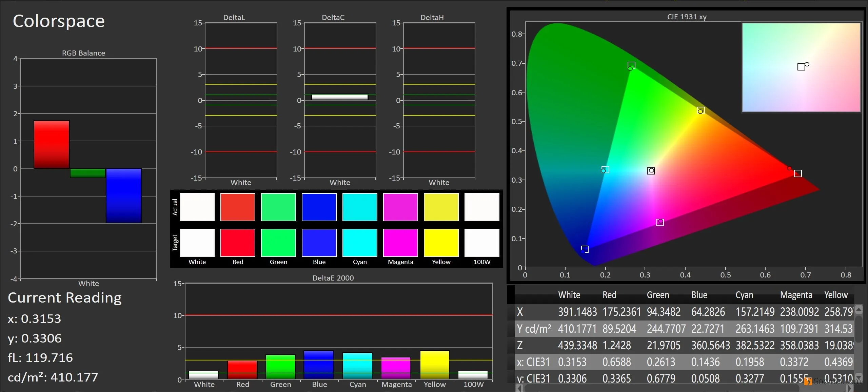Click the 'Y cd/m²' row label
Screen dimensions: 868x392
click(534, 329)
